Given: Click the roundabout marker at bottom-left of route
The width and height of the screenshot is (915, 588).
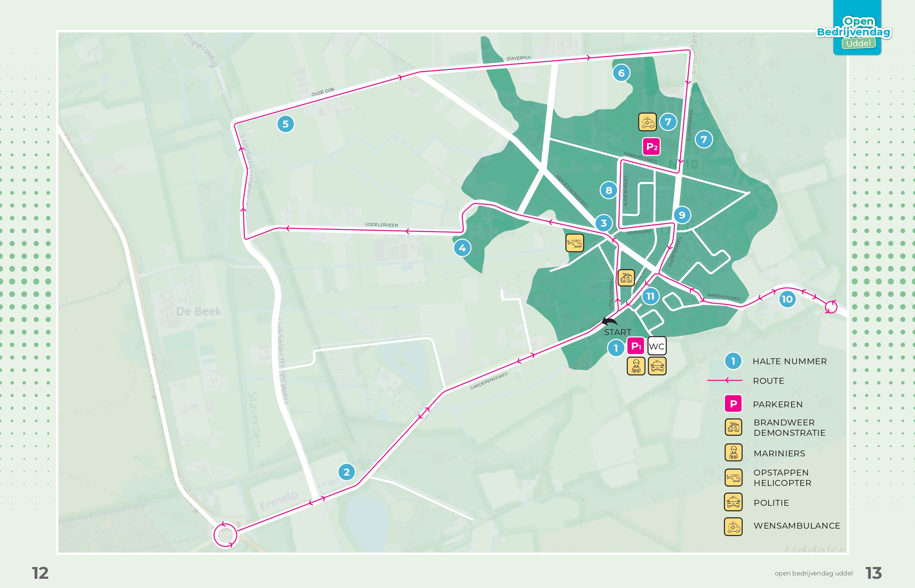Looking at the screenshot, I should (x=225, y=535).
